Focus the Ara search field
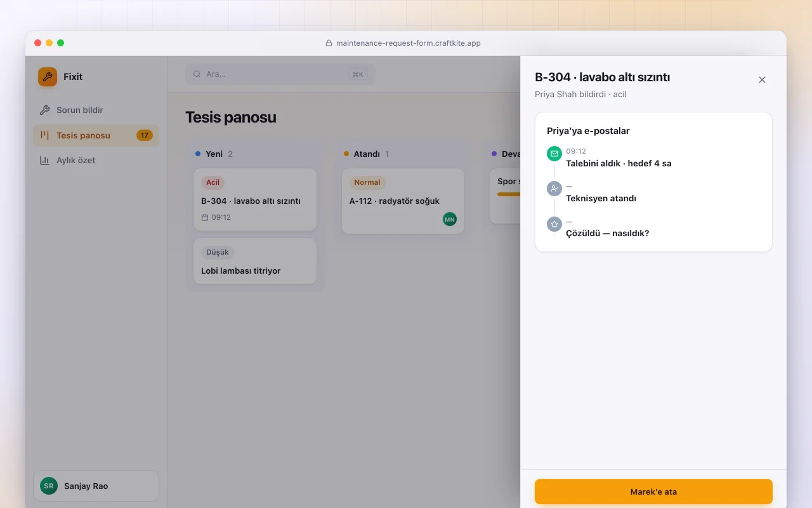This screenshot has height=508, width=812. (280, 74)
